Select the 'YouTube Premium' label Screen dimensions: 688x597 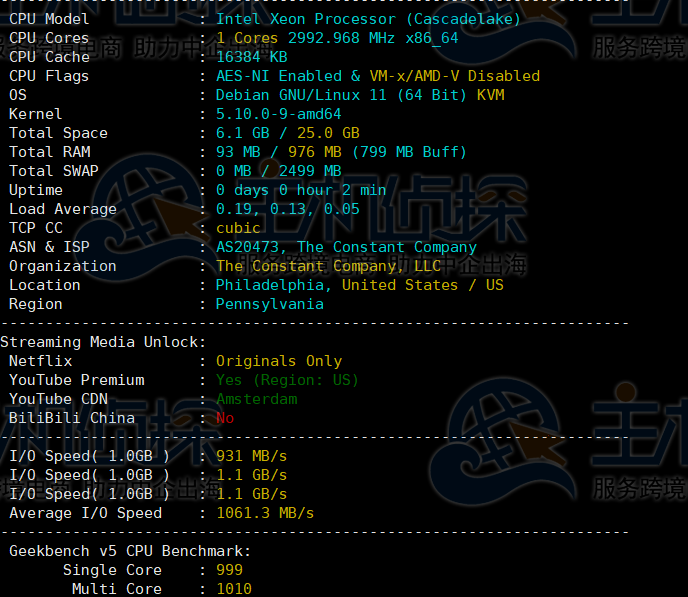point(77,380)
